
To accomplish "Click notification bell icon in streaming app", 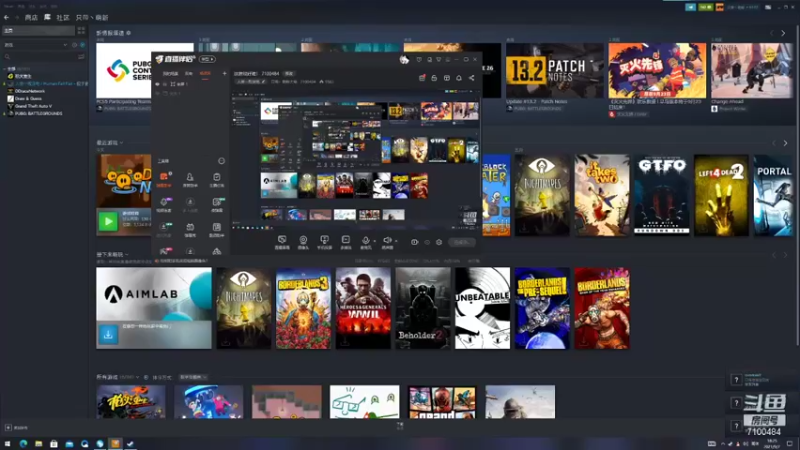I will 459,78.
